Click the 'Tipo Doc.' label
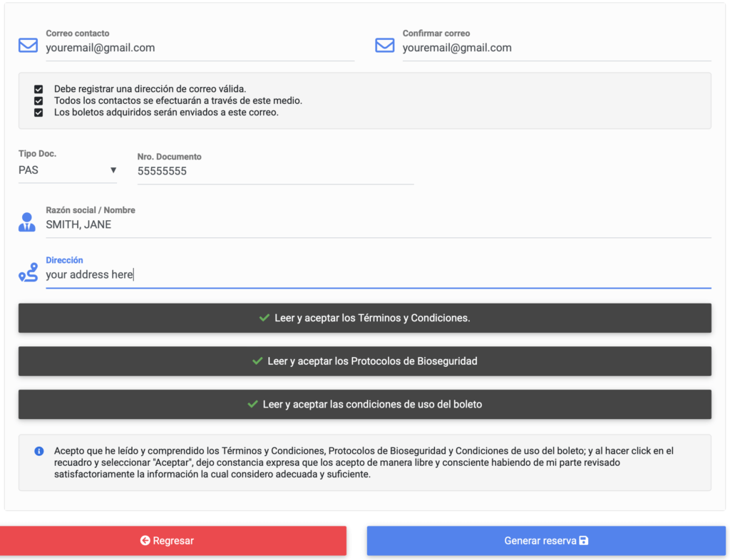The image size is (730, 560). [x=37, y=153]
